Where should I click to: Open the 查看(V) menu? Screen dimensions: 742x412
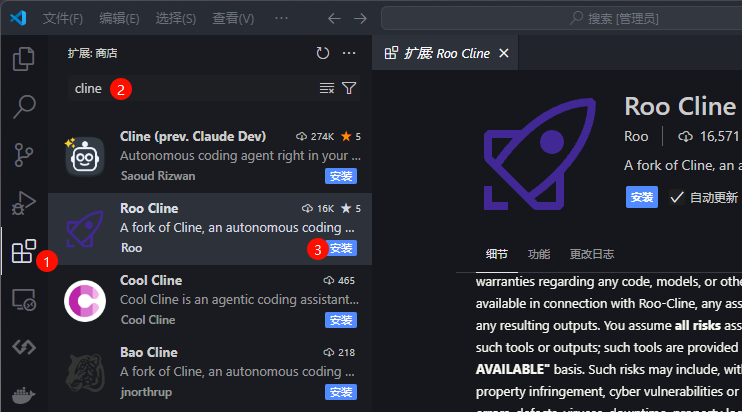point(233,18)
